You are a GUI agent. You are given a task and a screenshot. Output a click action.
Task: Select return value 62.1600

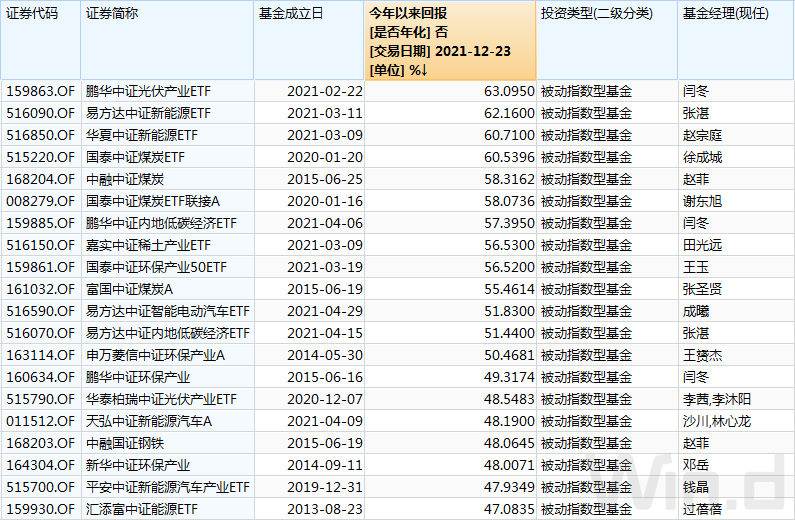pyautogui.click(x=509, y=114)
